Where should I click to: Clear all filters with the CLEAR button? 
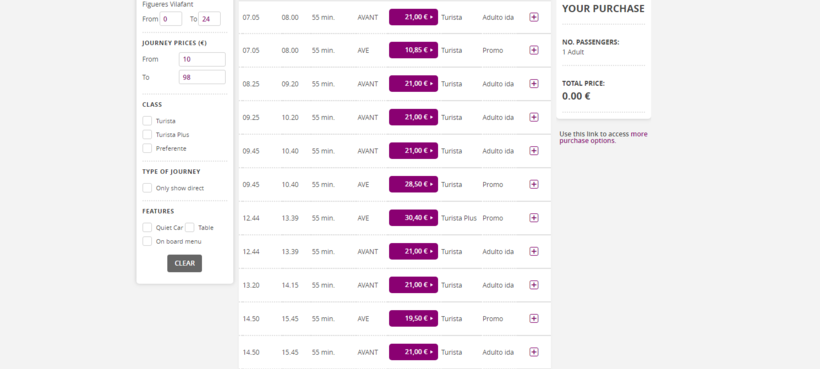coord(185,263)
